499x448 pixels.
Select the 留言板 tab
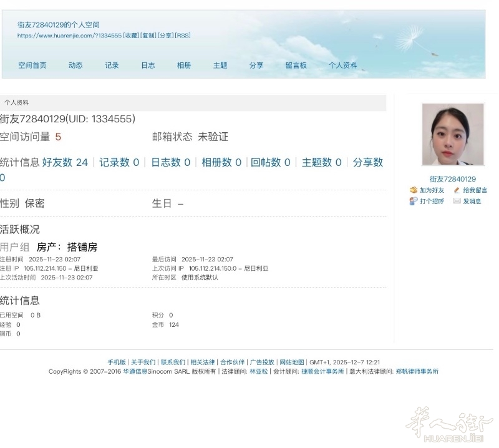pos(296,65)
